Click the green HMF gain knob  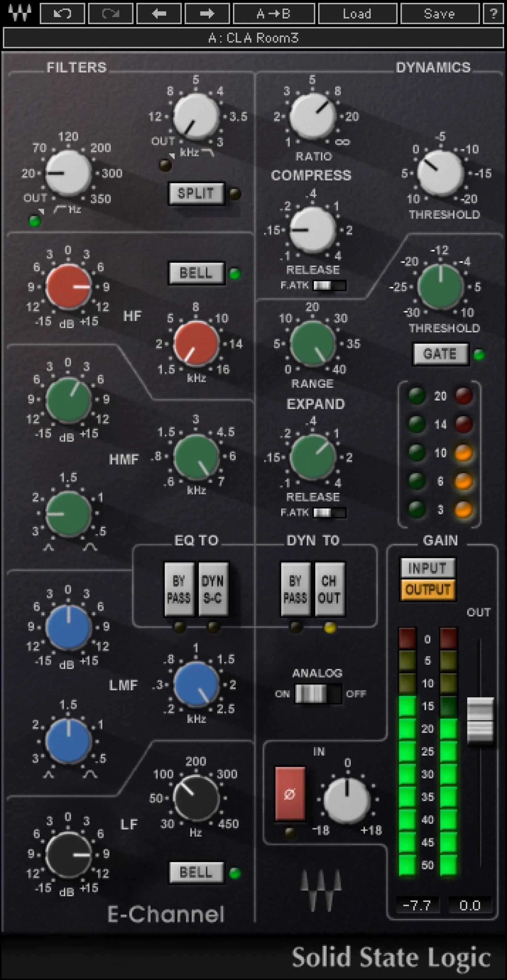tap(69, 400)
